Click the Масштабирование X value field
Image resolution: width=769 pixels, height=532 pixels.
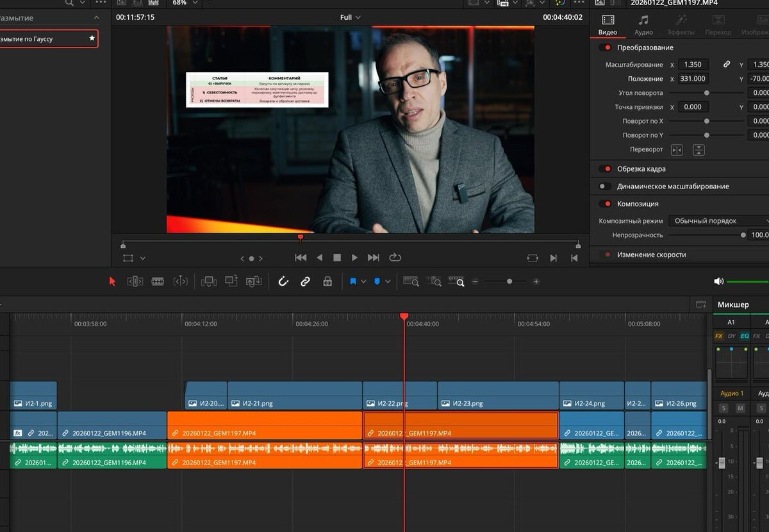693,64
